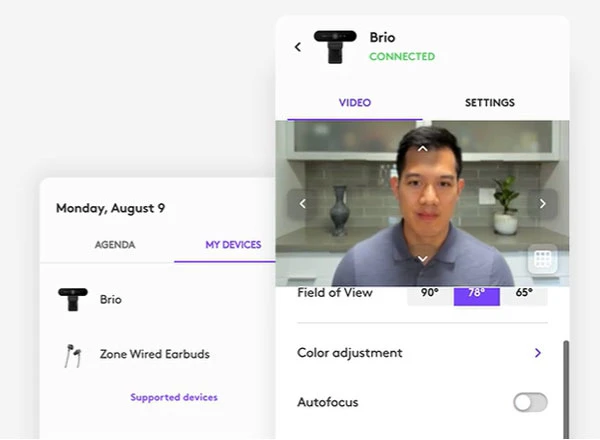Select the Brio webcam in My Devices list

click(x=110, y=299)
